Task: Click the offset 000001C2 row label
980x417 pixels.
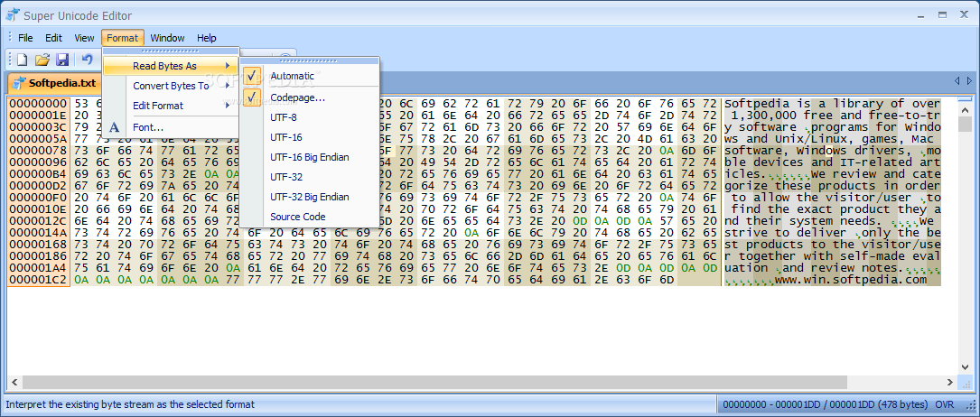Action: 39,280
